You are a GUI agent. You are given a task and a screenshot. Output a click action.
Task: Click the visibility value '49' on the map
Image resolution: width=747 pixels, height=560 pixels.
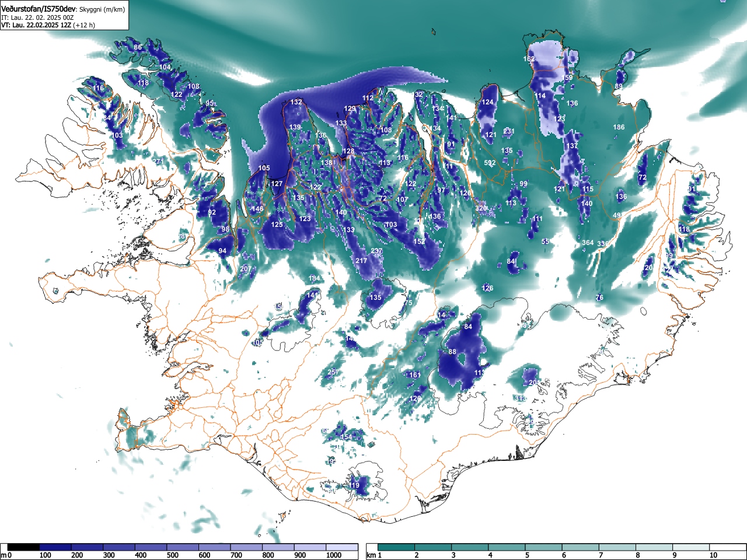617,215
